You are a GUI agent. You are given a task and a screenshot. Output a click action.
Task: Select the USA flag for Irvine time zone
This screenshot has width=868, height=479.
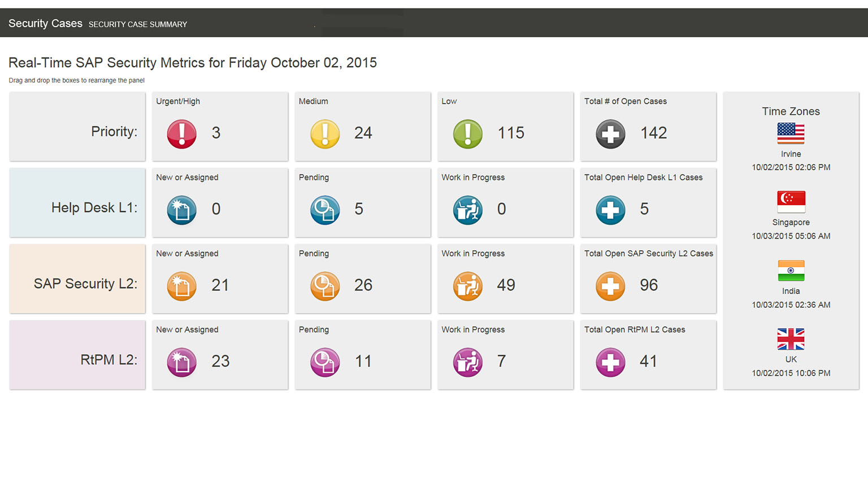(x=791, y=133)
